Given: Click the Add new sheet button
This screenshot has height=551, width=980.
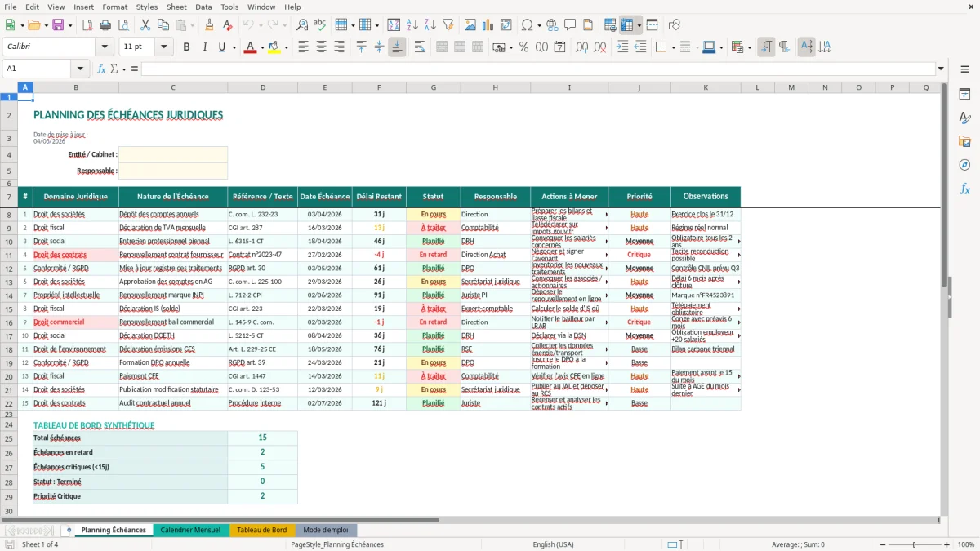Looking at the screenshot, I should point(69,530).
